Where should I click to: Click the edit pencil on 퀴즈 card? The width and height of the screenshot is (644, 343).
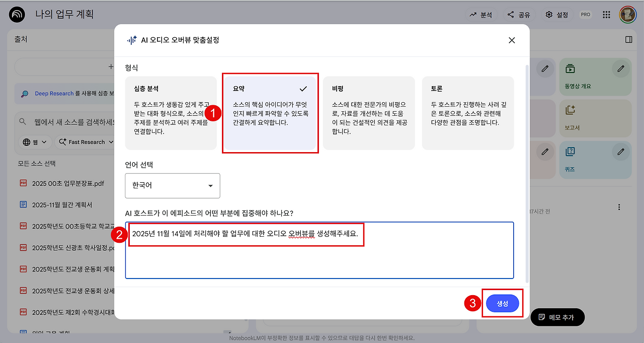pyautogui.click(x=621, y=152)
